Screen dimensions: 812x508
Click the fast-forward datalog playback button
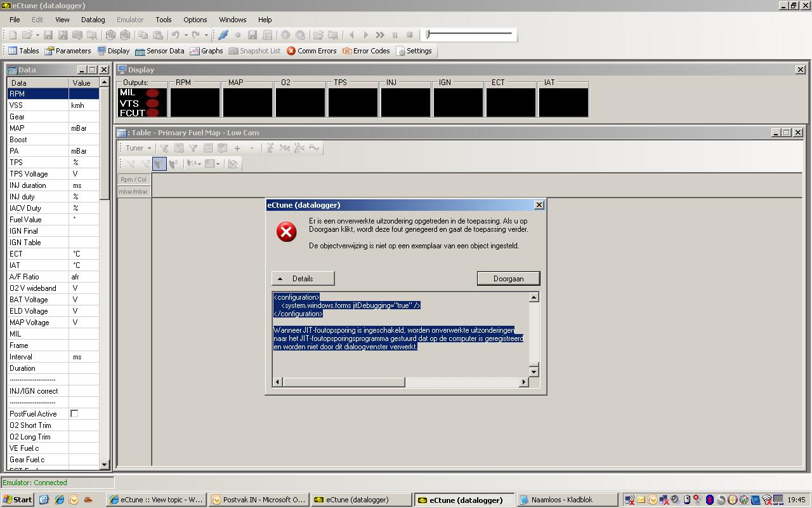[380, 35]
